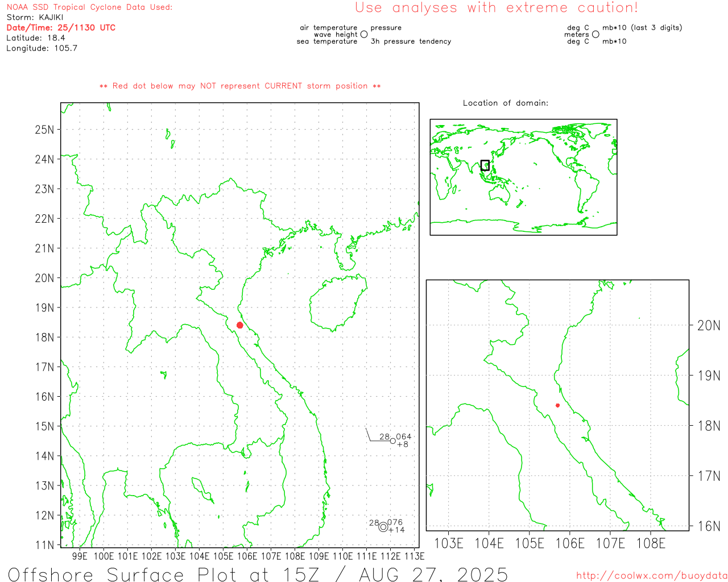
Task: Click the red storm position dot on main map
Action: 240,325
